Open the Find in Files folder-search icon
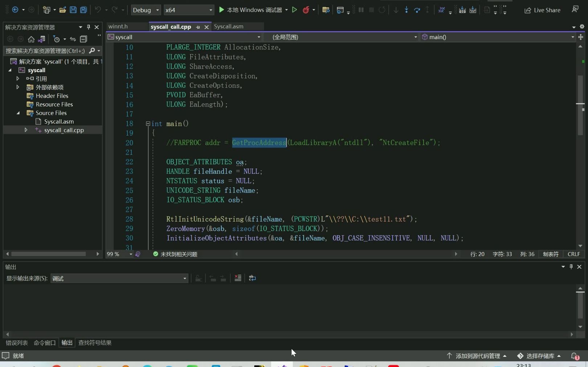 pyautogui.click(x=326, y=10)
